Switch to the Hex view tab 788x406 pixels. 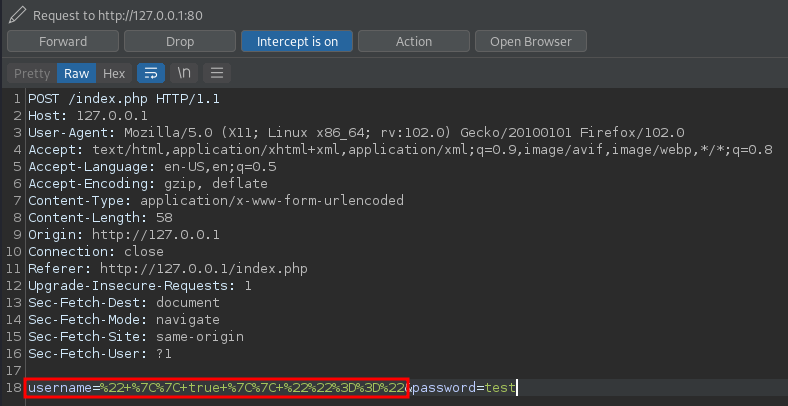point(114,73)
